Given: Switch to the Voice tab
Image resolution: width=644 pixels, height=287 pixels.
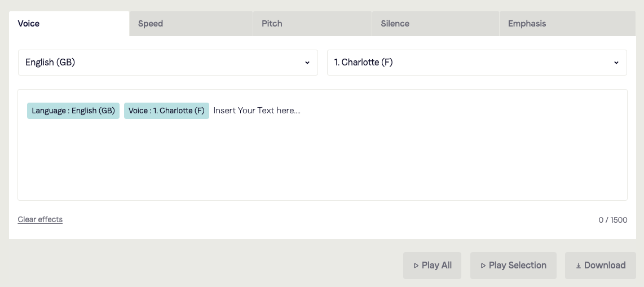Looking at the screenshot, I should (x=69, y=24).
